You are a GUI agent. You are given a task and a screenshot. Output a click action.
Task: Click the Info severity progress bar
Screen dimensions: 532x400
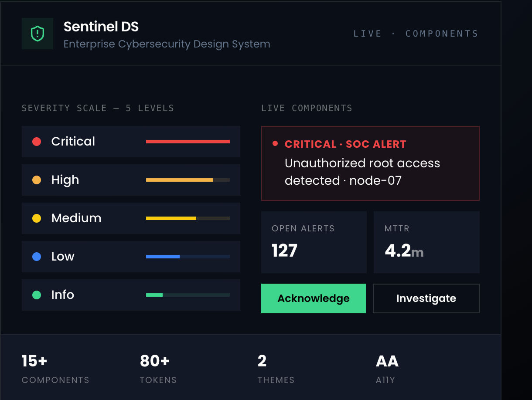(188, 295)
